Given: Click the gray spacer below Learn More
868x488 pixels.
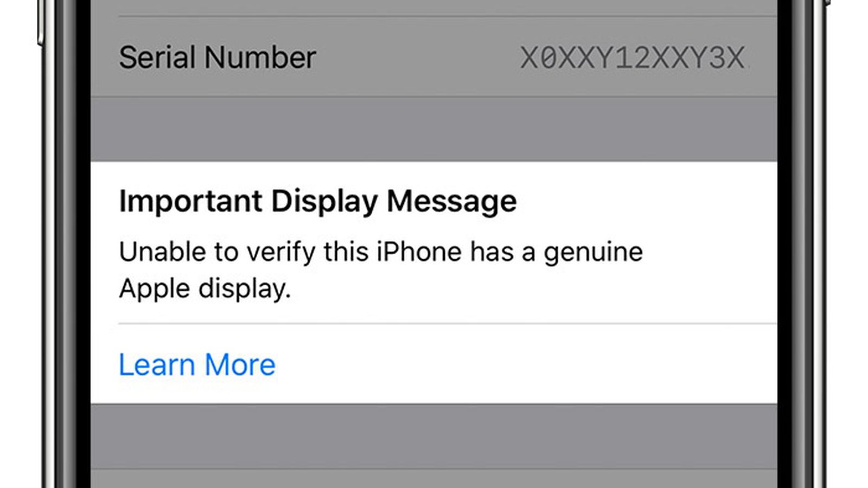Looking at the screenshot, I should 433,436.
